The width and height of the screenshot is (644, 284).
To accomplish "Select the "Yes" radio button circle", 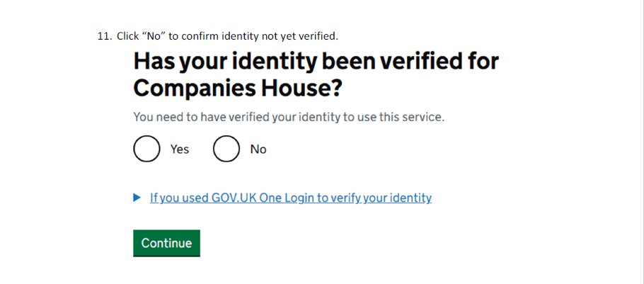I will coord(146,149).
